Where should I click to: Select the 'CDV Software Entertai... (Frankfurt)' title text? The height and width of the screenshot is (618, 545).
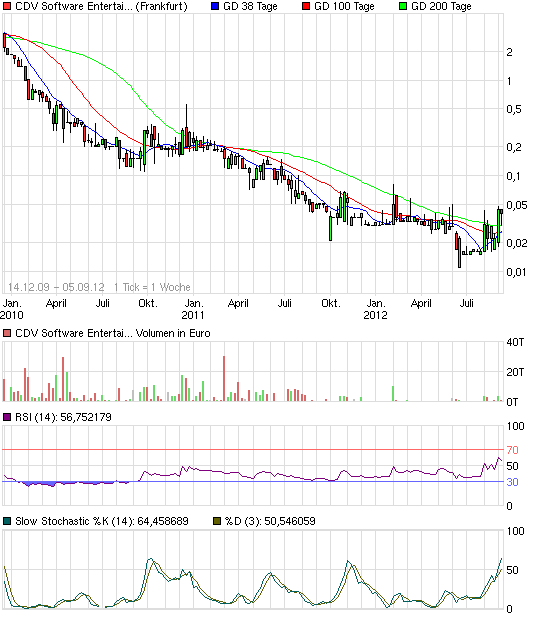[101, 6]
